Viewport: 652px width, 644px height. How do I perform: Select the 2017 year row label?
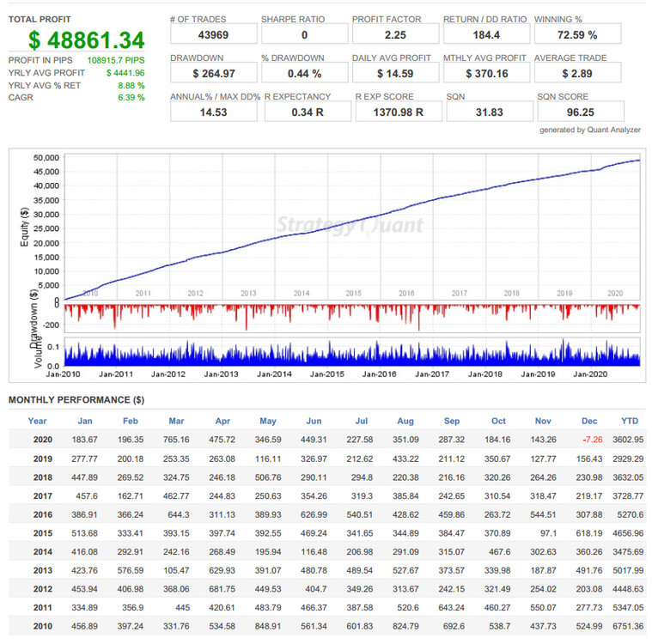click(x=43, y=496)
